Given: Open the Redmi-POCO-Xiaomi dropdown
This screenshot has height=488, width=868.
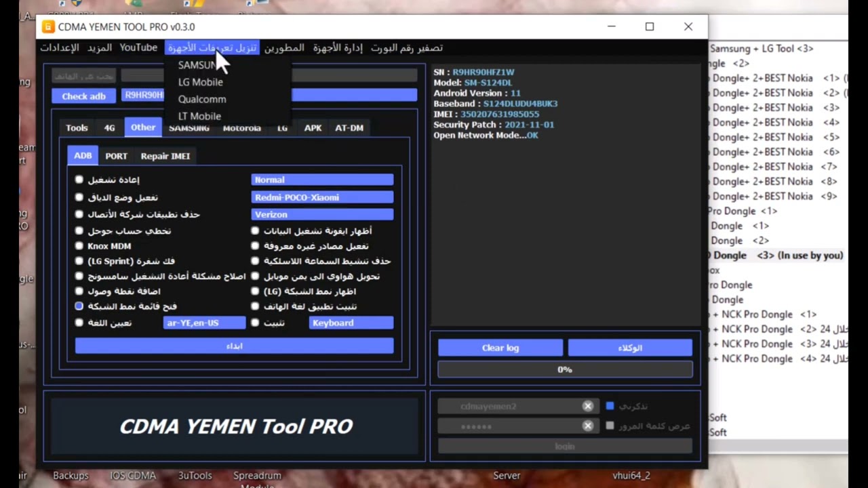Looking at the screenshot, I should coord(322,197).
